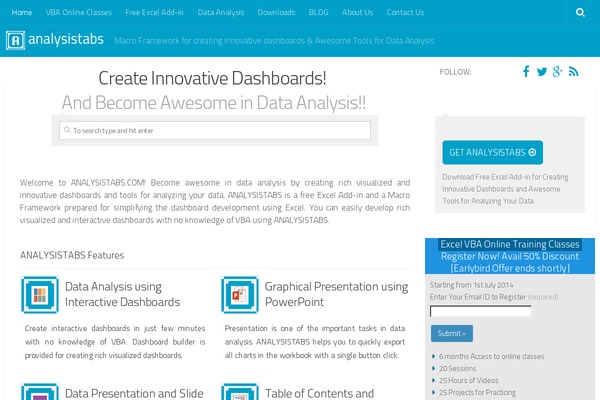Screen dimensions: 600x400
Task: Open Free Excel Add-in menu
Action: click(154, 13)
